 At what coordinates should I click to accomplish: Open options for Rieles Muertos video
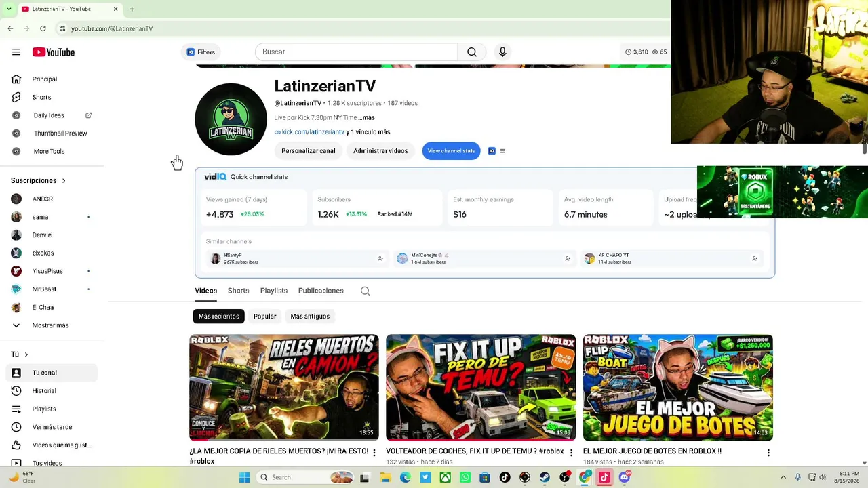374,452
